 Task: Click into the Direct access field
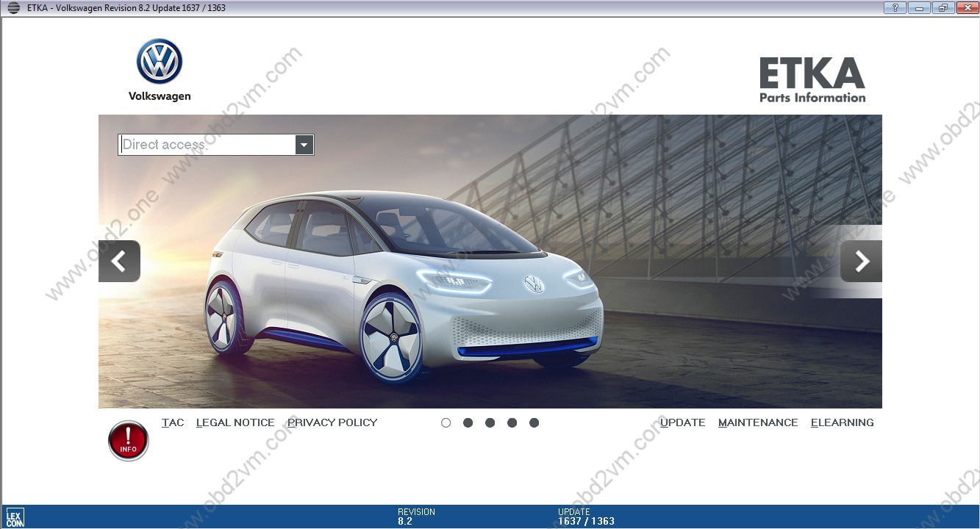[206, 145]
